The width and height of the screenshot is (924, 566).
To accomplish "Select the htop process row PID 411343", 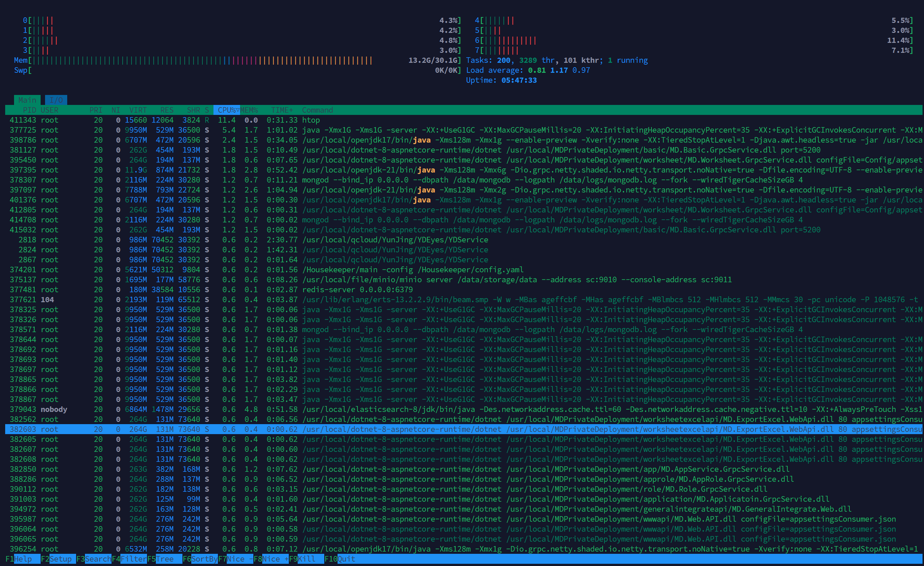I will click(x=463, y=120).
